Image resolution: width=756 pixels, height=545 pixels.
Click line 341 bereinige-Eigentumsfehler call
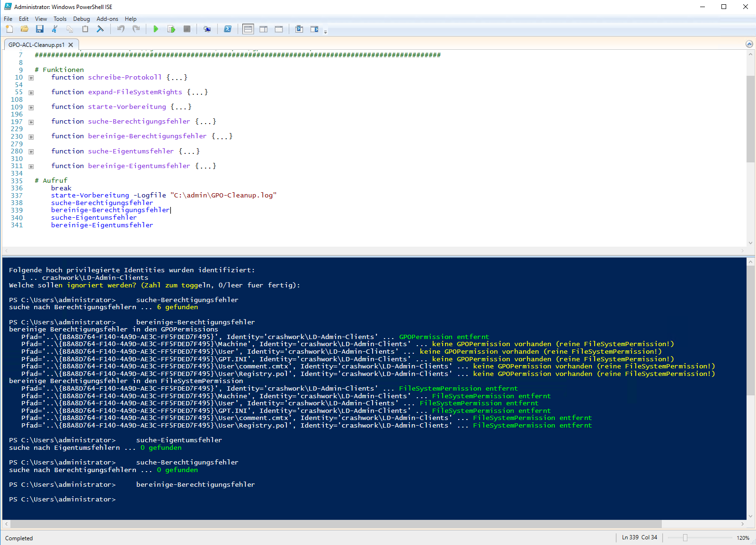[x=102, y=225]
